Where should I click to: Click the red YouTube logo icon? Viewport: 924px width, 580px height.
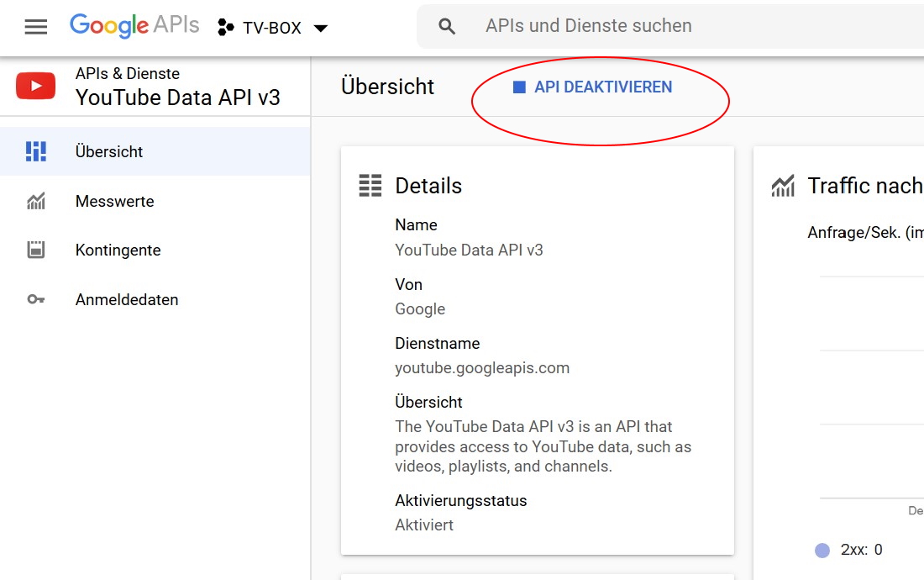(x=36, y=86)
